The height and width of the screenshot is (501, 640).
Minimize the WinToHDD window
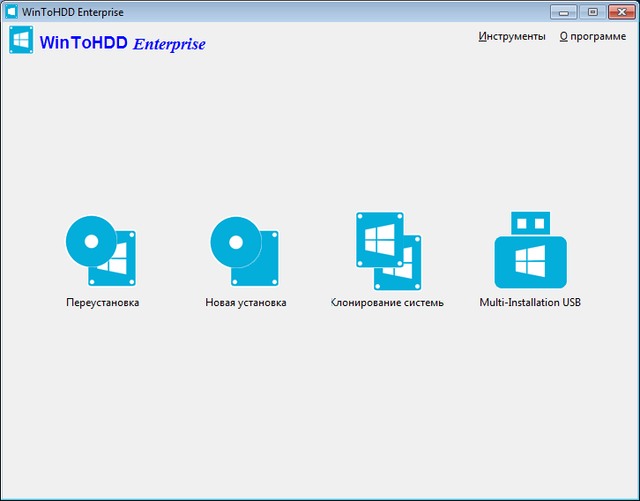point(563,12)
